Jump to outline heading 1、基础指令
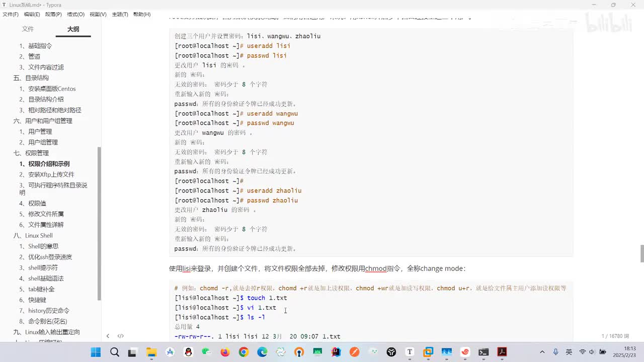Image resolution: width=644 pixels, height=362 pixels. [36, 46]
